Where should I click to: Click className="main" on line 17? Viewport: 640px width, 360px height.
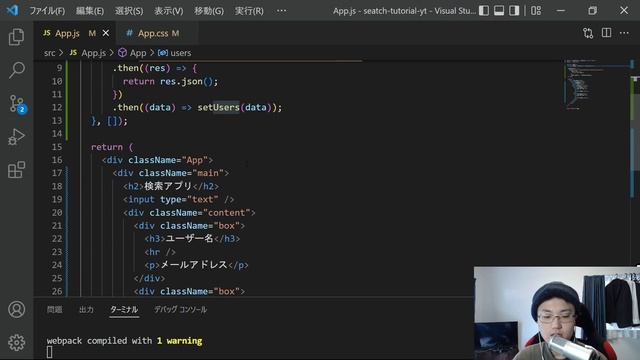tap(181, 173)
